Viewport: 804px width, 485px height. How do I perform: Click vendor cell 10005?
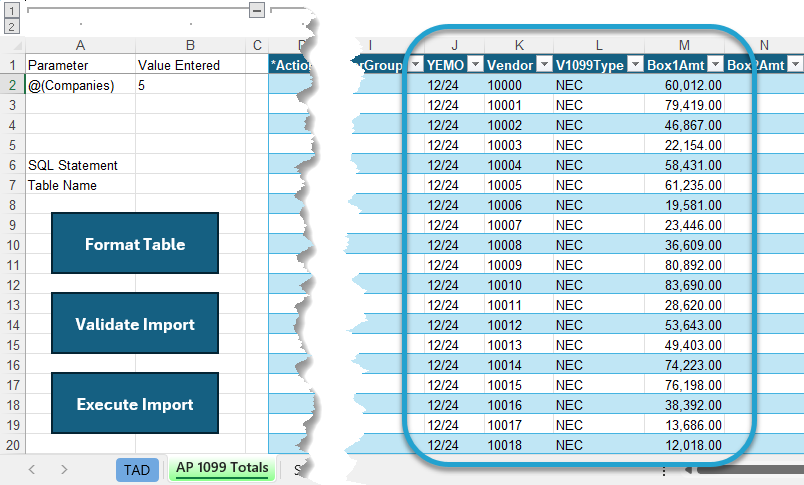click(x=519, y=185)
